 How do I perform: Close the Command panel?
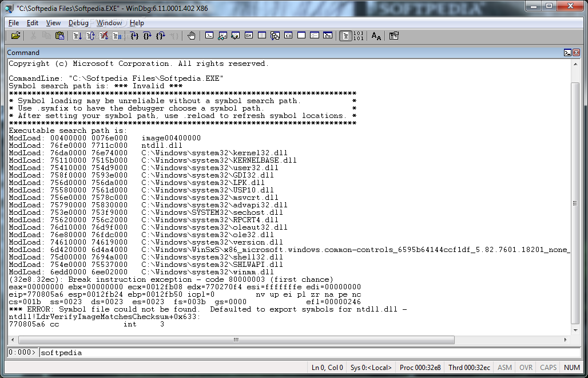pyautogui.click(x=576, y=53)
